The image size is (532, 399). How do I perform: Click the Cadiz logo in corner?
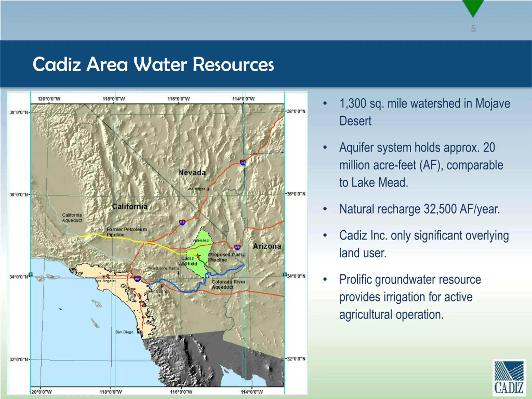509,378
